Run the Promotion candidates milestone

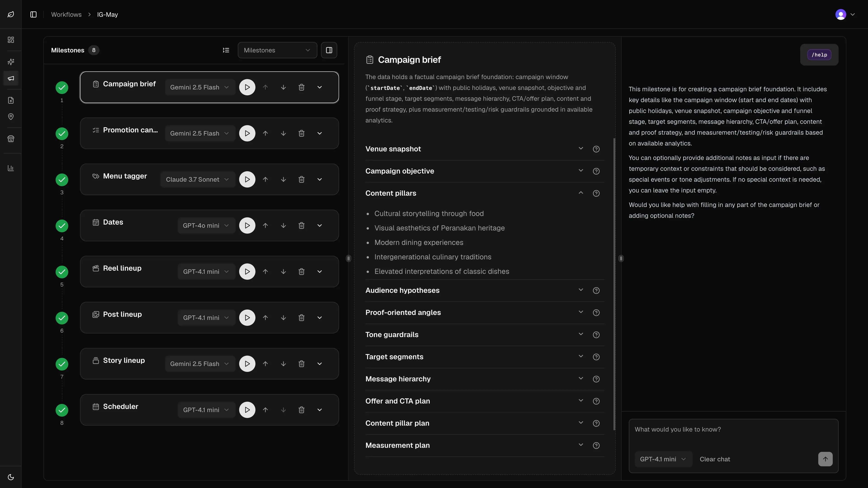[x=247, y=133]
